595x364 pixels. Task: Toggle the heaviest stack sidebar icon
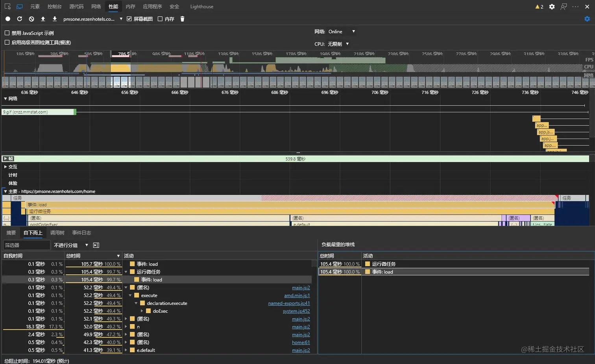[96, 245]
